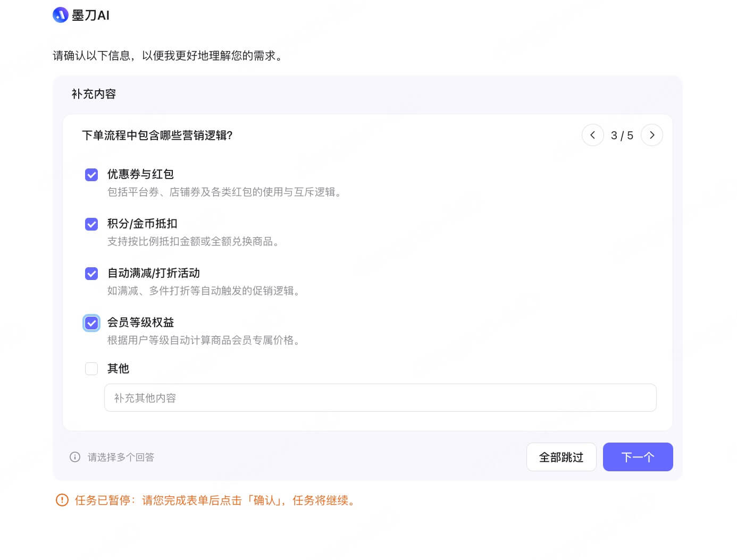Viewport: 737px width, 560px height.
Task: Click the 墨刀AI title text
Action: 90,15
